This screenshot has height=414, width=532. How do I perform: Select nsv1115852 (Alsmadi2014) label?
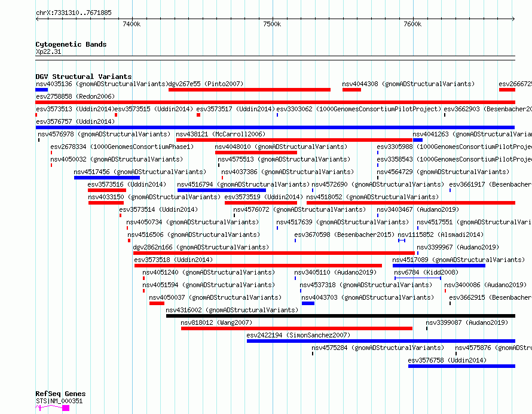point(441,235)
